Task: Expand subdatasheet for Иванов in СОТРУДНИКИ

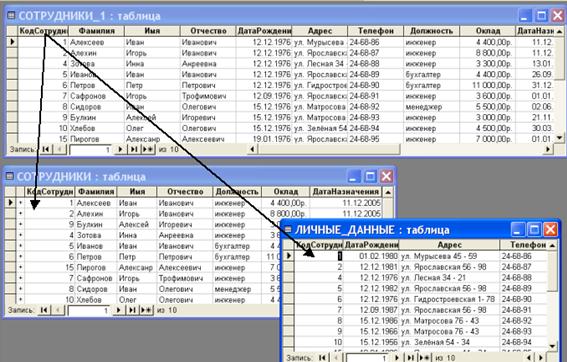Action: pos(21,246)
